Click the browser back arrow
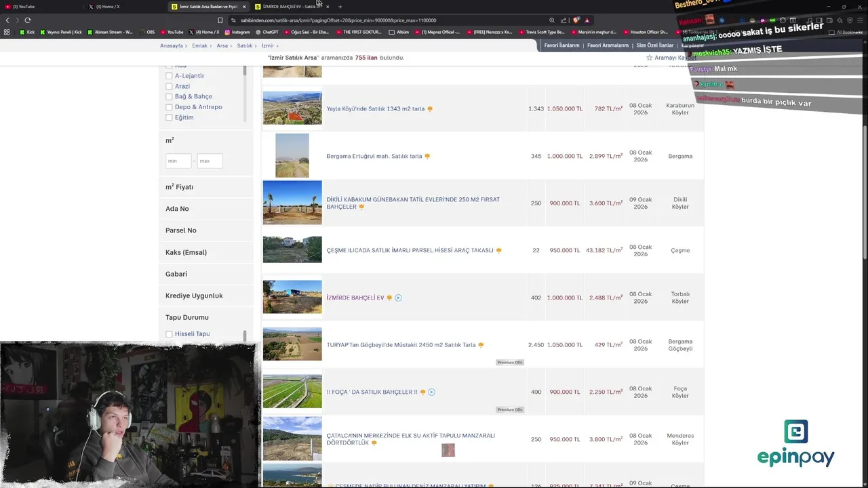Viewport: 868px width, 488px height. (7, 20)
